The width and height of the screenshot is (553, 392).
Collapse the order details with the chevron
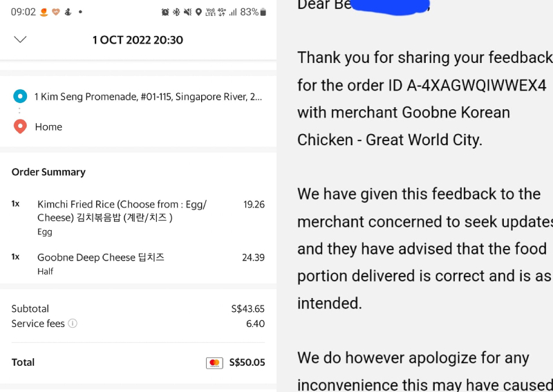point(20,39)
